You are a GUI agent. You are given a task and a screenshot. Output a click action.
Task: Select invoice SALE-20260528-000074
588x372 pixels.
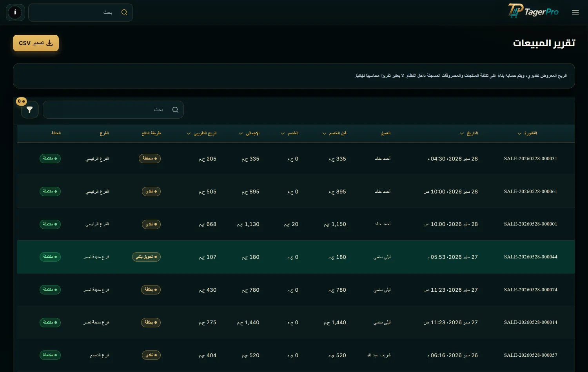tap(530, 290)
